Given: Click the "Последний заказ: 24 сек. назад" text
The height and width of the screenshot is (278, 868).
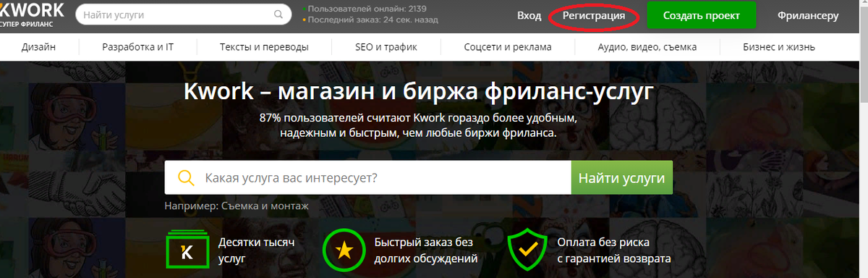Looking at the screenshot, I should click(x=373, y=20).
